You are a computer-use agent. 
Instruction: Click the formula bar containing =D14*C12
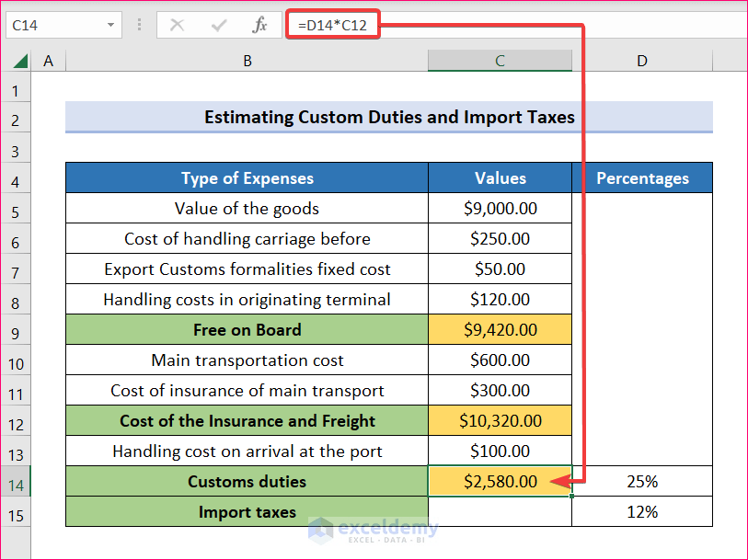[x=332, y=25]
